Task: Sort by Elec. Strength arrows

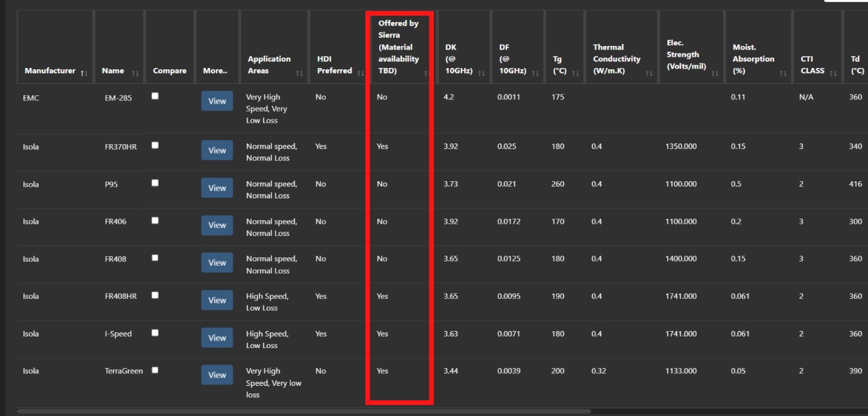Action: (715, 74)
